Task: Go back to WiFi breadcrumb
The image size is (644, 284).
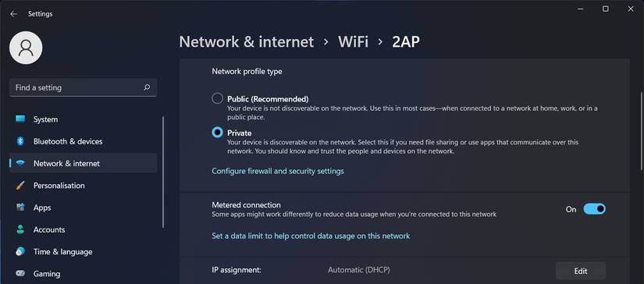Action: (353, 41)
